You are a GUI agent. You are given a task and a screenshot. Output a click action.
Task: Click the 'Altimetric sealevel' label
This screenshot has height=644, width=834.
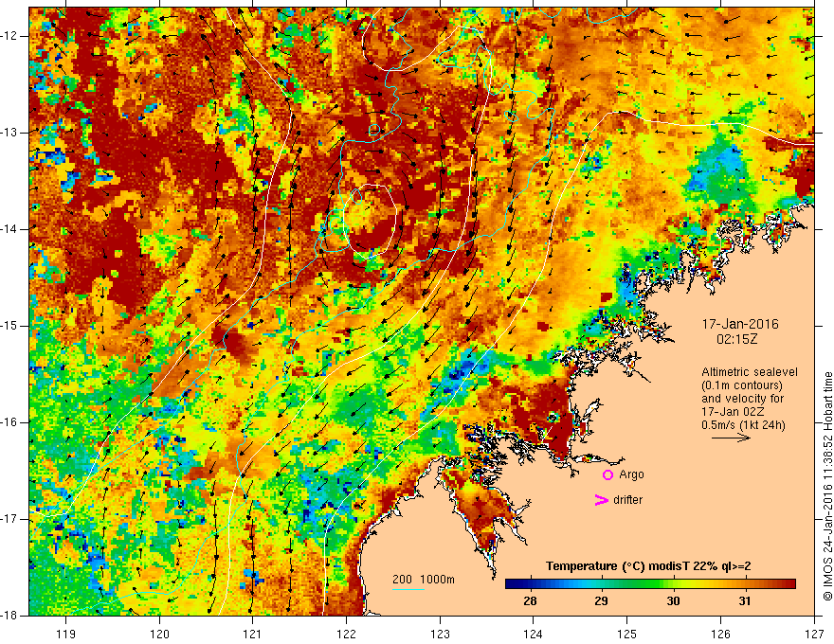pos(750,372)
